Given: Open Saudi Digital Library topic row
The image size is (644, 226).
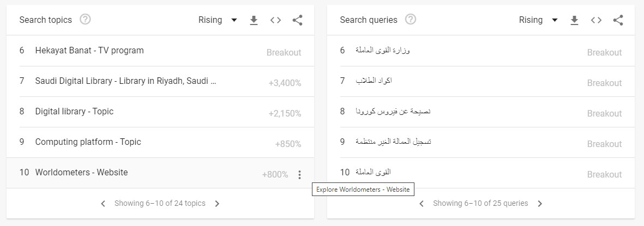Looking at the screenshot, I should 160,81.
